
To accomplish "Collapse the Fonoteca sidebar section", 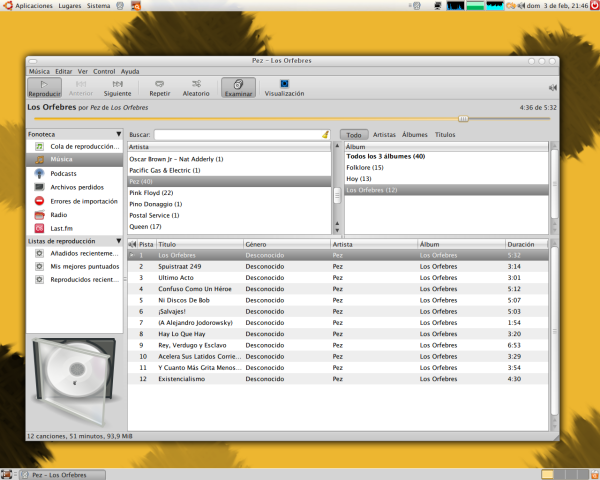I will point(118,133).
